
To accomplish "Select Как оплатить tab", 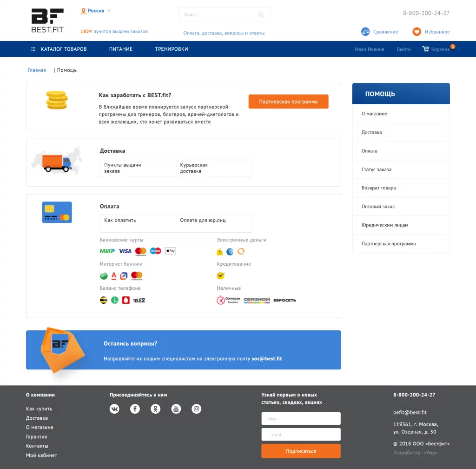I will [138, 223].
